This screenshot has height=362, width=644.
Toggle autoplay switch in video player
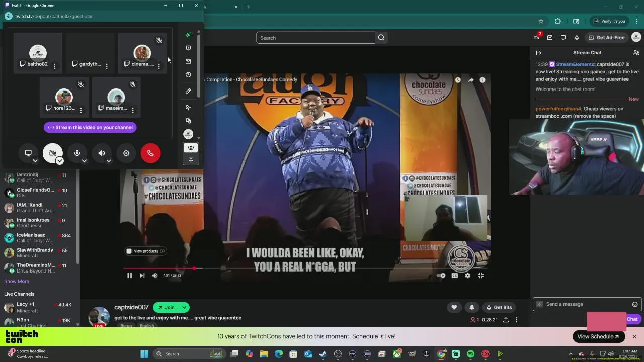(441, 275)
